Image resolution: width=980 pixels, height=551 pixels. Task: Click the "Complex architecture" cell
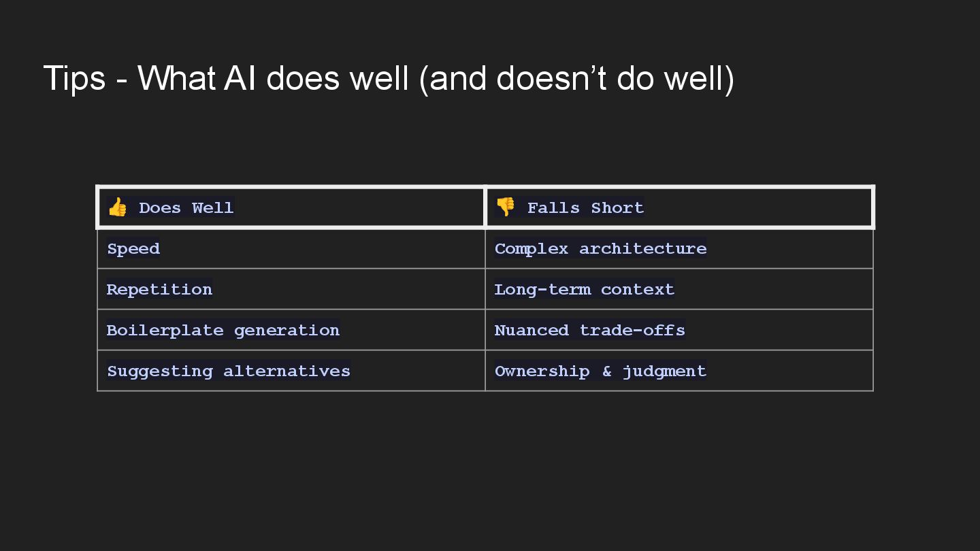tap(600, 249)
